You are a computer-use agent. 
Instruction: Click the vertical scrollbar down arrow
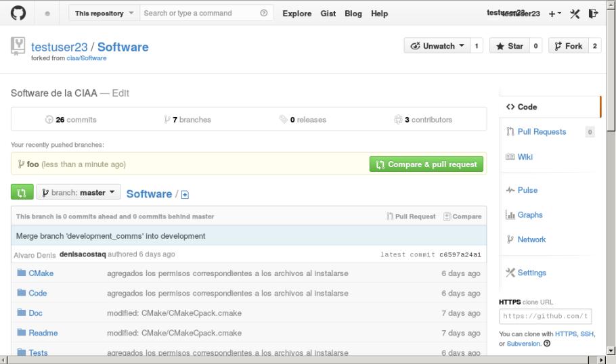tap(611, 350)
